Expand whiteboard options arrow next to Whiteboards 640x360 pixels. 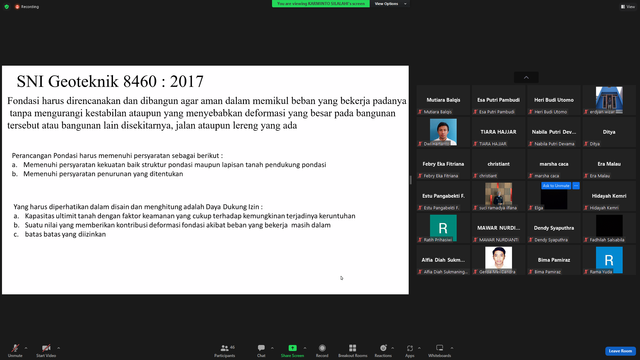tap(452, 348)
